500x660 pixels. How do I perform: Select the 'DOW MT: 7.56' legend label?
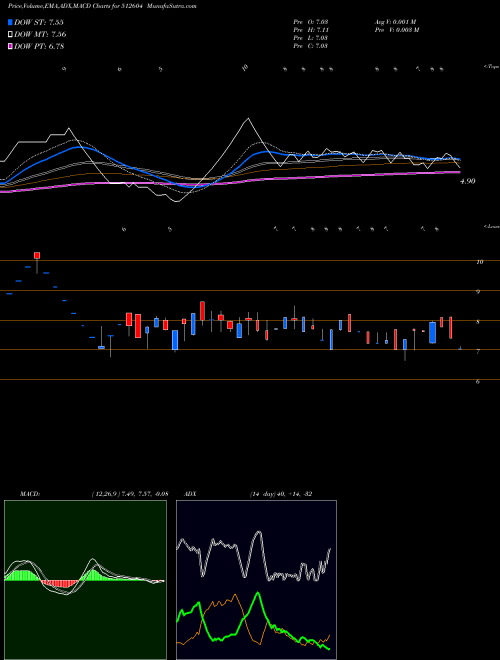tap(40, 35)
